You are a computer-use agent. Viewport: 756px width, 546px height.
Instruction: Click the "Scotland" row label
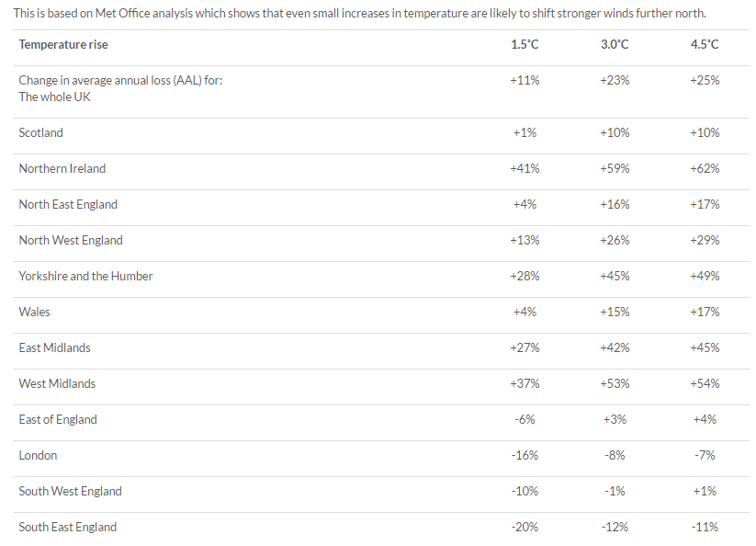point(41,132)
